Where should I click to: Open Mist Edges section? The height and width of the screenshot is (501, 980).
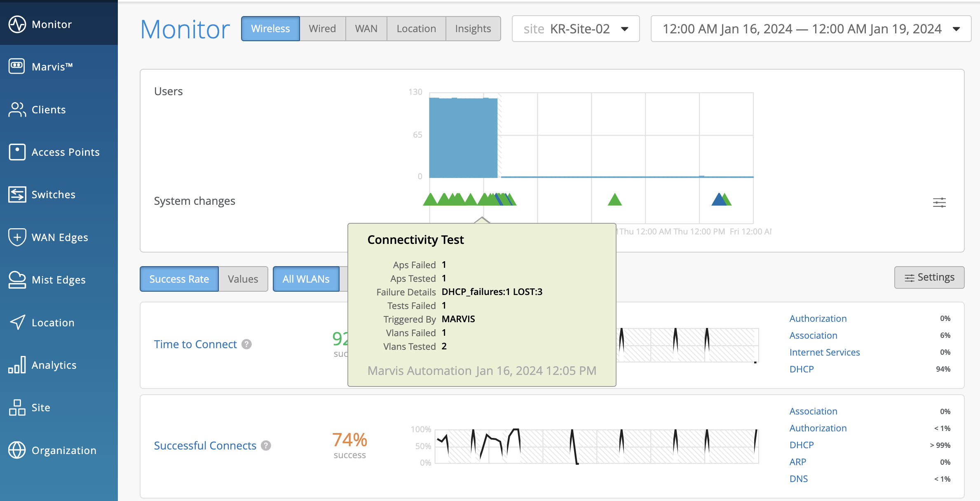[x=58, y=280]
